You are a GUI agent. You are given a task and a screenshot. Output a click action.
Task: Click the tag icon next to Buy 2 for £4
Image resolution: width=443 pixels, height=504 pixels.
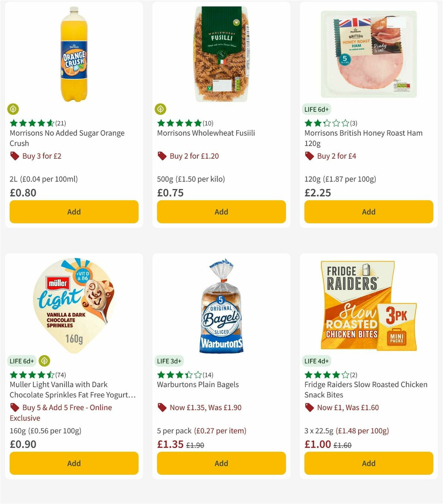pos(309,156)
